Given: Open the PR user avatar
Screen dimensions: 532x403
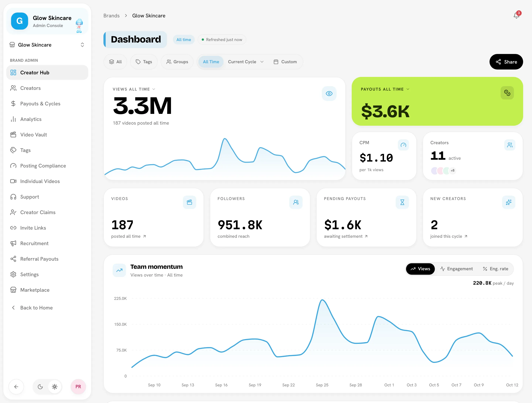Looking at the screenshot, I should click(78, 387).
